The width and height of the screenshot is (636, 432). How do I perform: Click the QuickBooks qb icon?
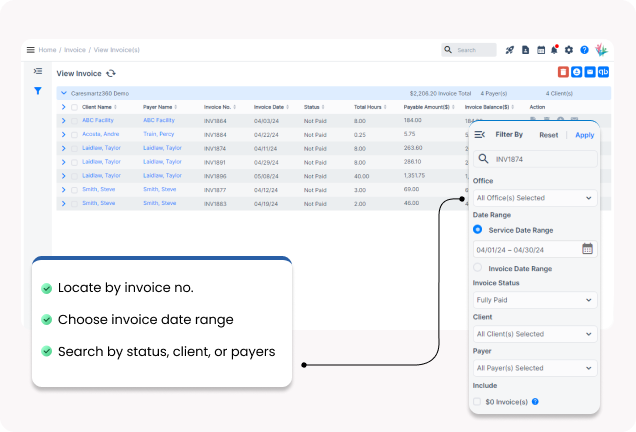tap(603, 72)
